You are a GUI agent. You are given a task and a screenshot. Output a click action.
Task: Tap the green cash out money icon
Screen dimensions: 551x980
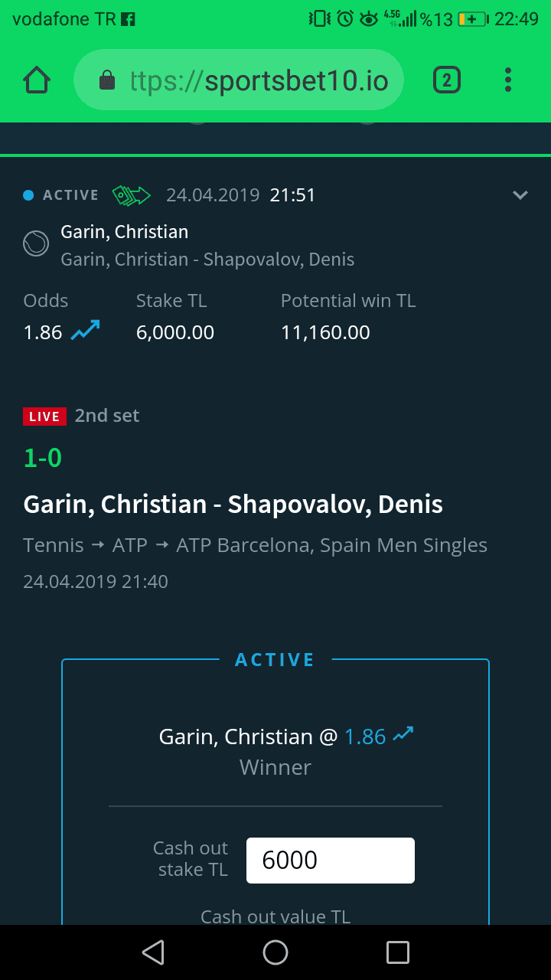click(x=132, y=195)
